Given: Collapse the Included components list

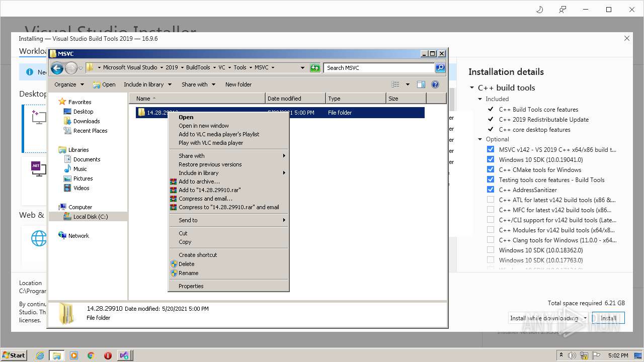Looking at the screenshot, I should click(x=480, y=99).
